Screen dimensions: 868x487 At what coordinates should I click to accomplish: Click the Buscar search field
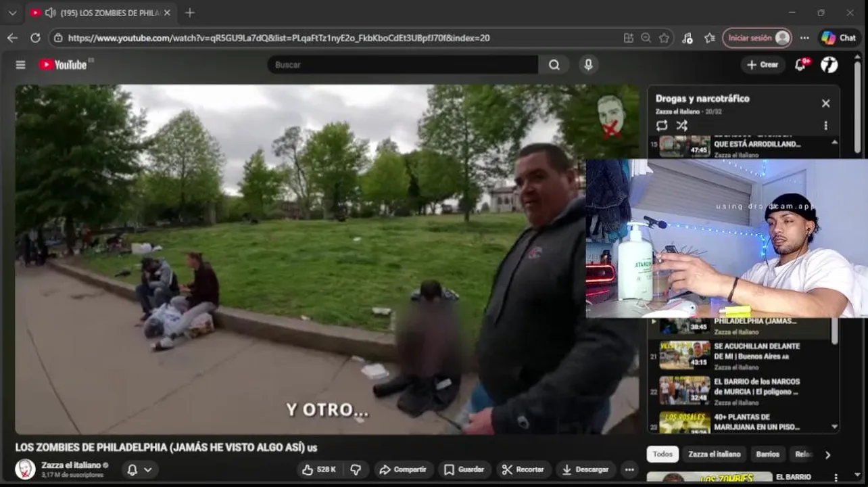(403, 65)
